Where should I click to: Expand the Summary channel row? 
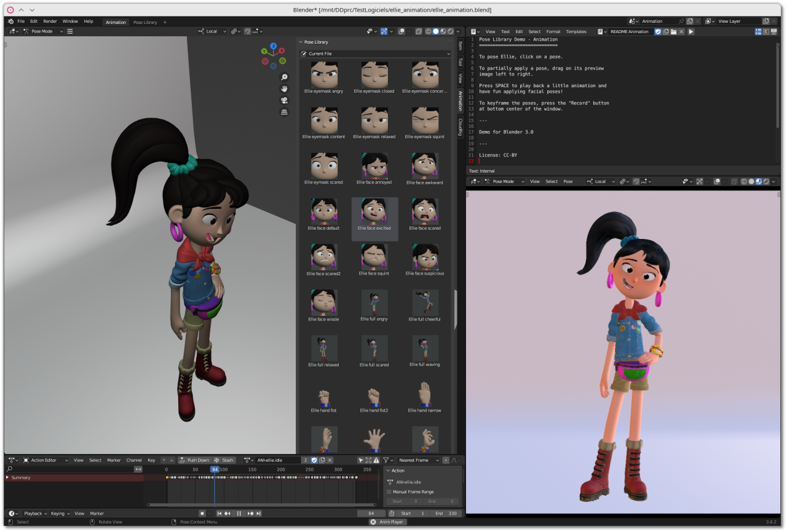7,477
